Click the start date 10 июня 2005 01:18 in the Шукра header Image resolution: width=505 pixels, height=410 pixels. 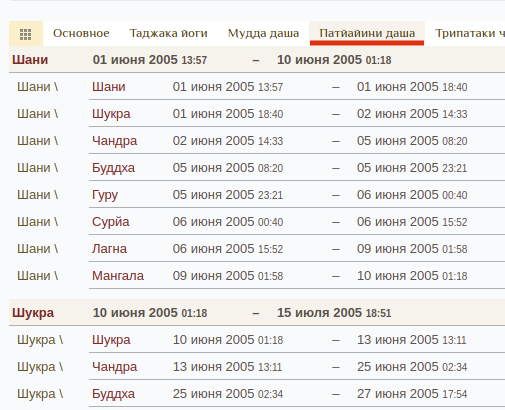[x=150, y=313]
